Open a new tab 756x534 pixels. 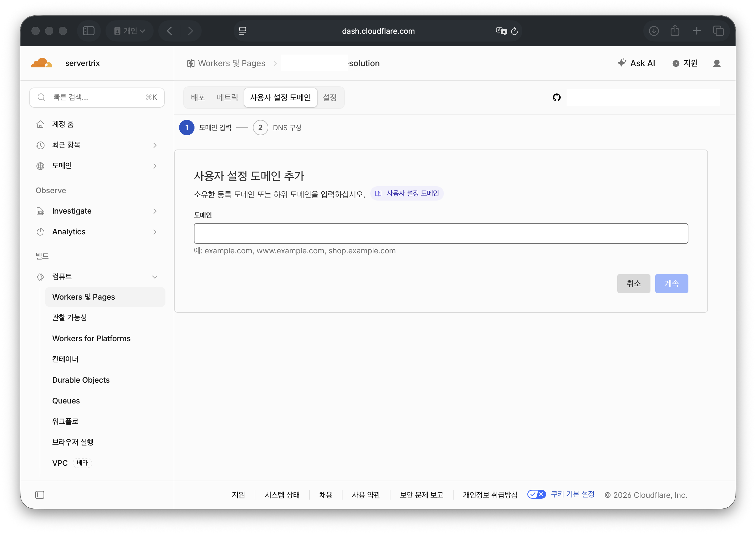[697, 31]
